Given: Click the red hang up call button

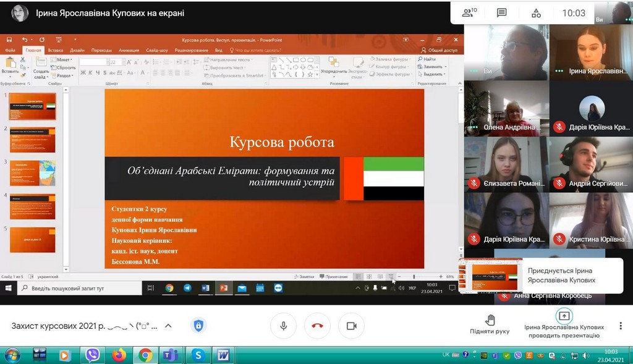Looking at the screenshot, I should click(x=317, y=326).
